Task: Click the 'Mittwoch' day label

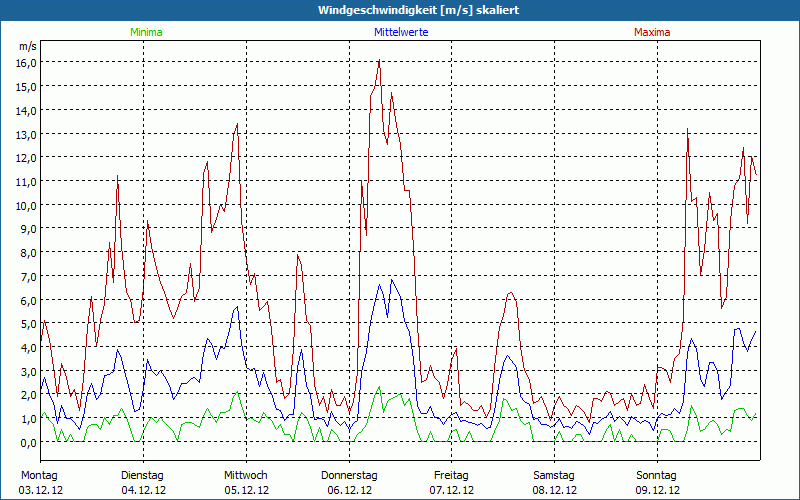Action: (x=245, y=476)
